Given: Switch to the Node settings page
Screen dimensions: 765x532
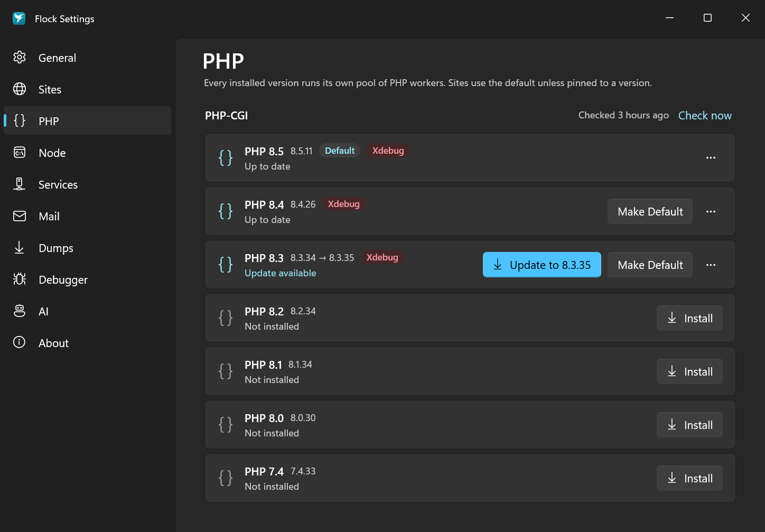Looking at the screenshot, I should 88,153.
